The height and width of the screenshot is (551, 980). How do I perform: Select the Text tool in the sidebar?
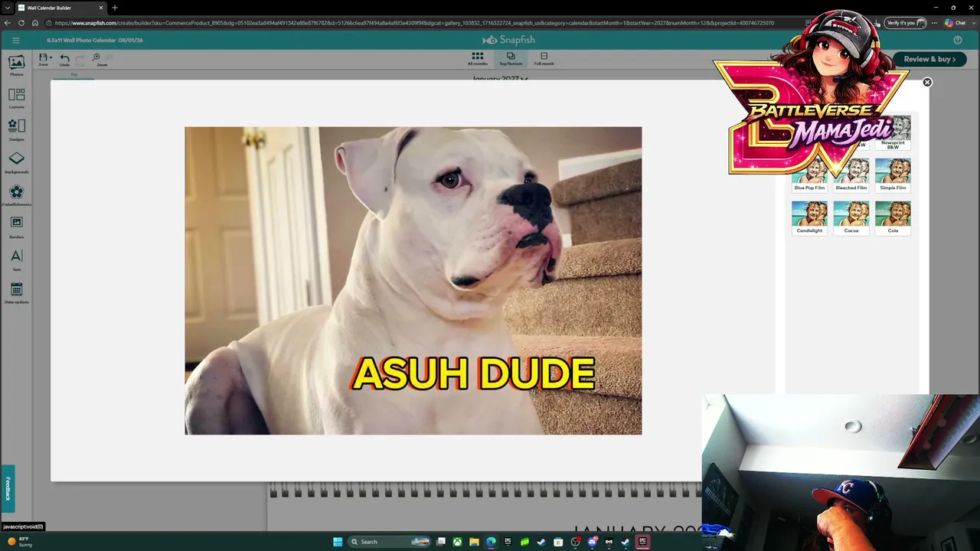click(16, 259)
